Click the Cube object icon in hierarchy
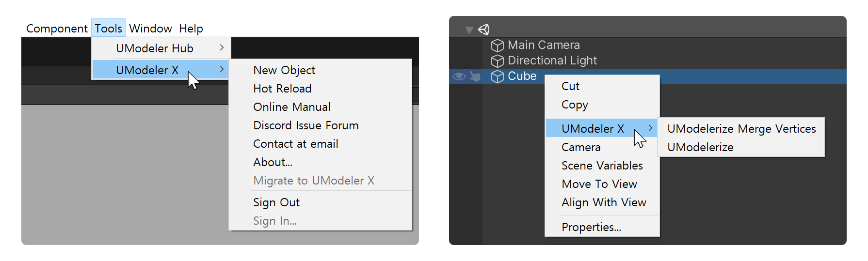 click(497, 77)
